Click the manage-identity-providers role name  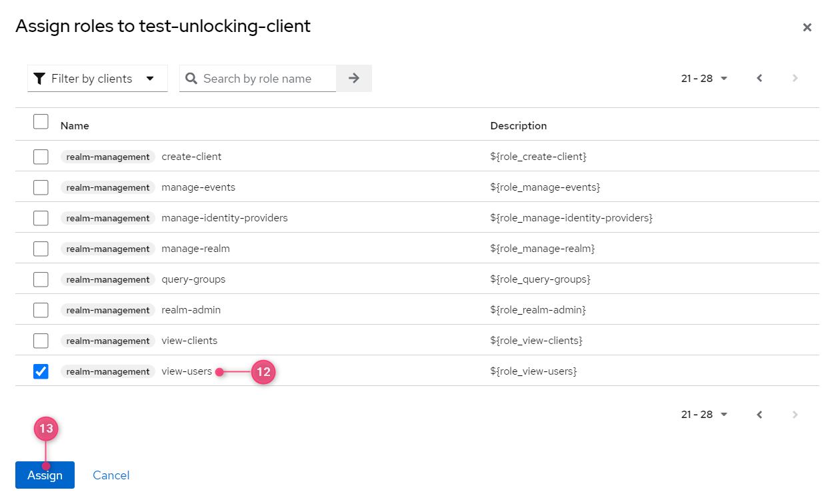pos(225,218)
